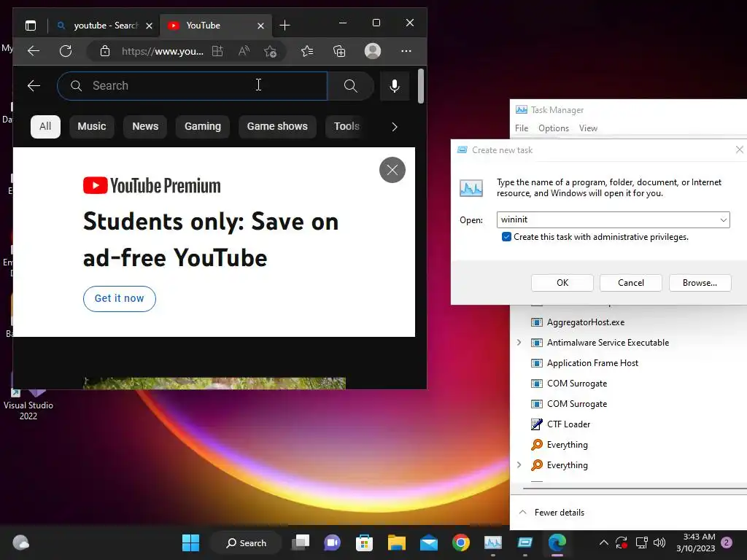Cancel the Create new task dialog
747x560 pixels.
point(631,283)
